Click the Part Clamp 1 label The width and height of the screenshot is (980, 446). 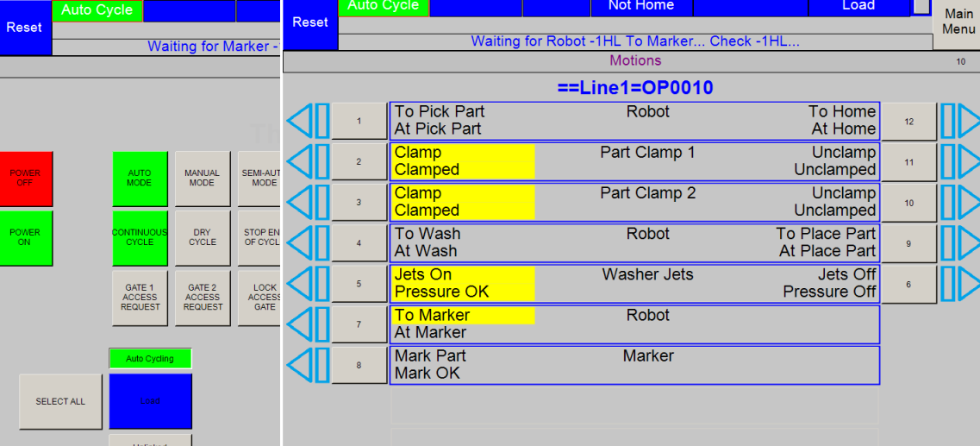tap(647, 153)
